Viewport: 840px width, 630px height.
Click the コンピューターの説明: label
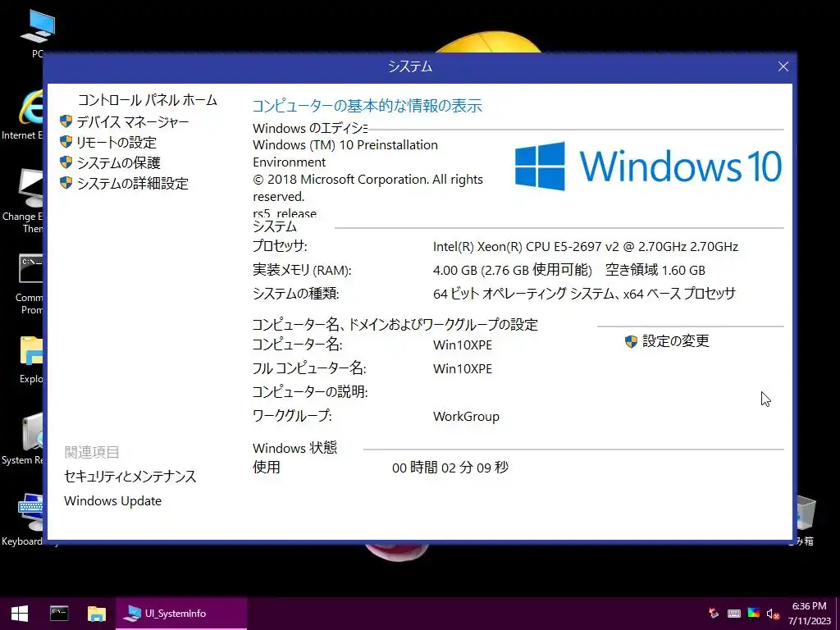[x=310, y=392]
